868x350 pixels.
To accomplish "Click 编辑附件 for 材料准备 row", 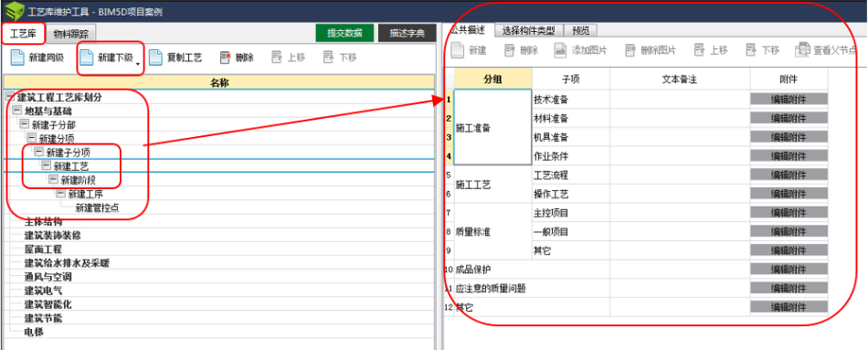I will pyautogui.click(x=789, y=119).
